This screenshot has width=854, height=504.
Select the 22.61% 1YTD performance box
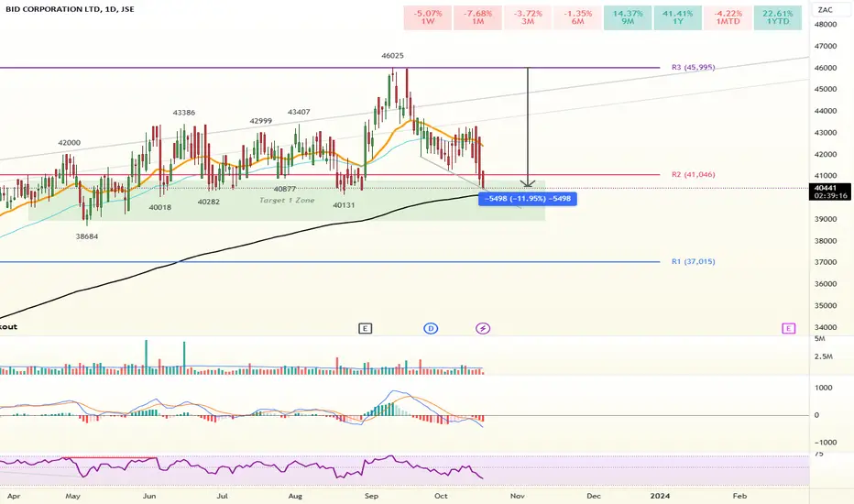778,17
